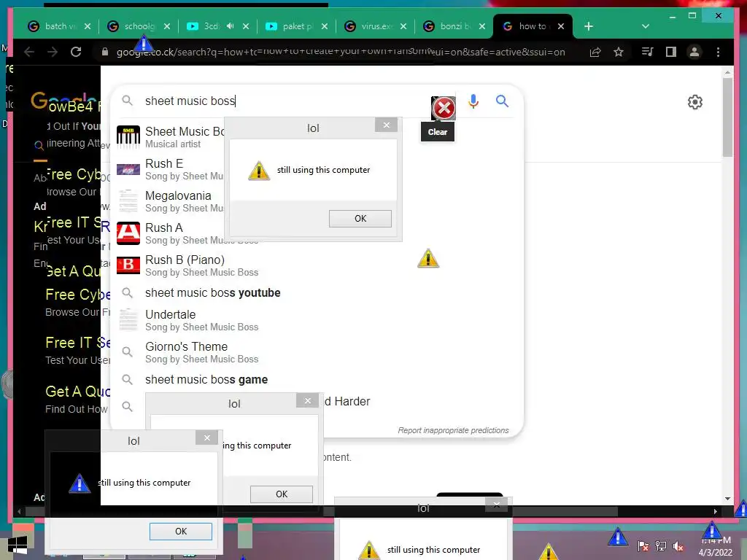Viewport: 747px width, 560px height.
Task: Click the address bar URL text
Action: (x=341, y=52)
